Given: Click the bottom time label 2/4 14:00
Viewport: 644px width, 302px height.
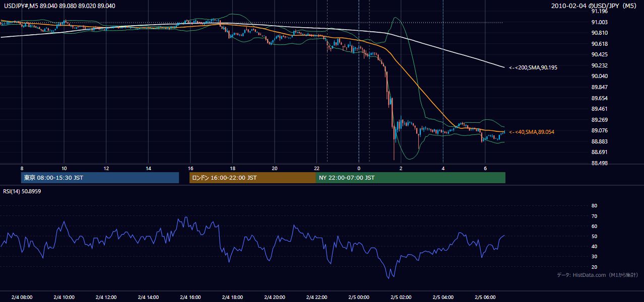Looking at the screenshot, I should click(x=148, y=297).
